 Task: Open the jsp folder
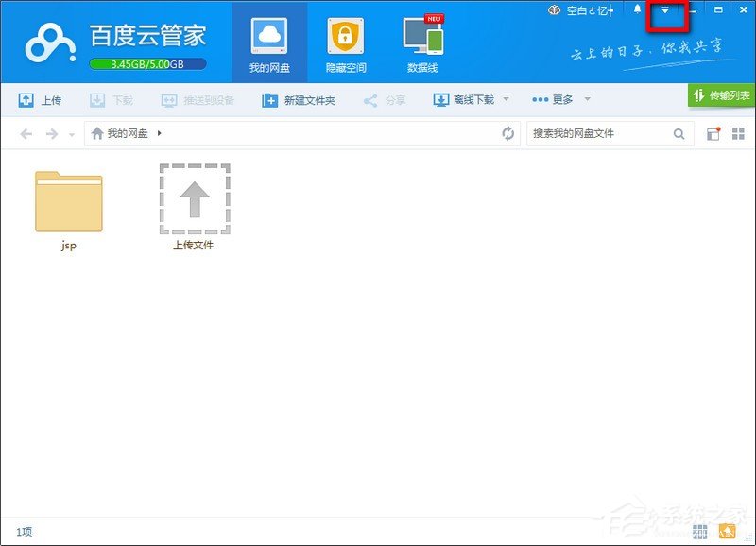point(68,201)
